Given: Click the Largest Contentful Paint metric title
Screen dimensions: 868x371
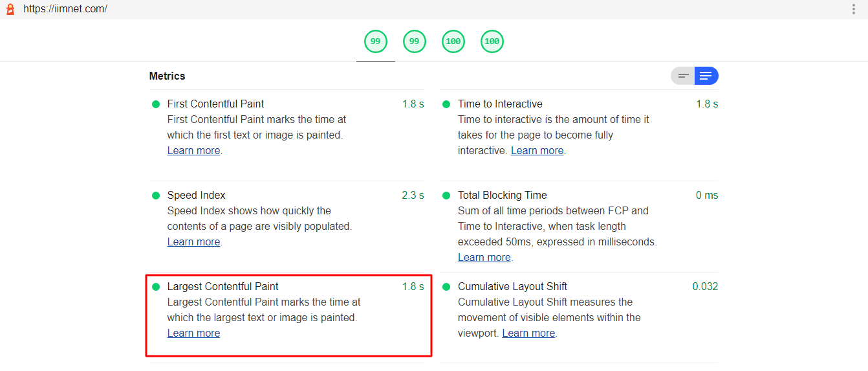Looking at the screenshot, I should (222, 287).
